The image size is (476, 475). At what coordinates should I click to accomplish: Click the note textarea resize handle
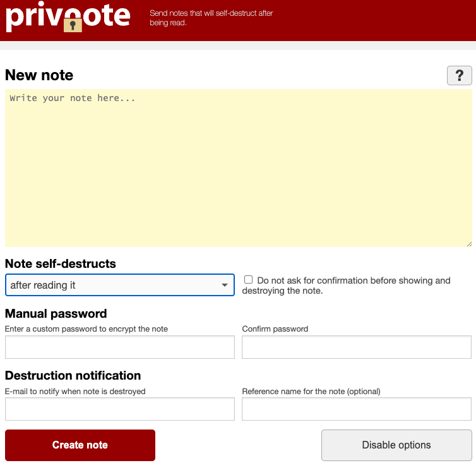tap(468, 243)
